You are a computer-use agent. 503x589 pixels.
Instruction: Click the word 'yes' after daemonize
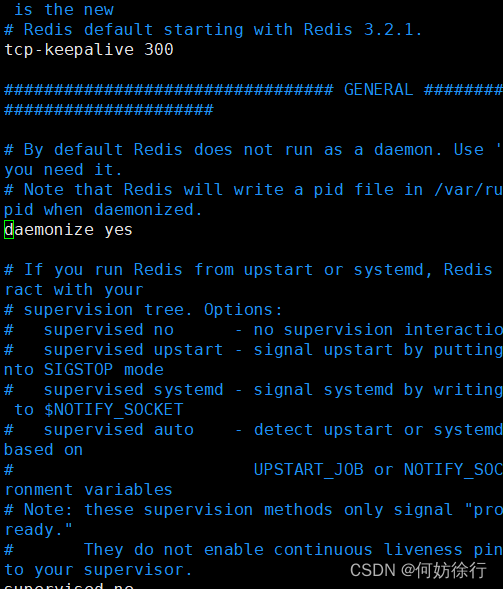pyautogui.click(x=118, y=230)
